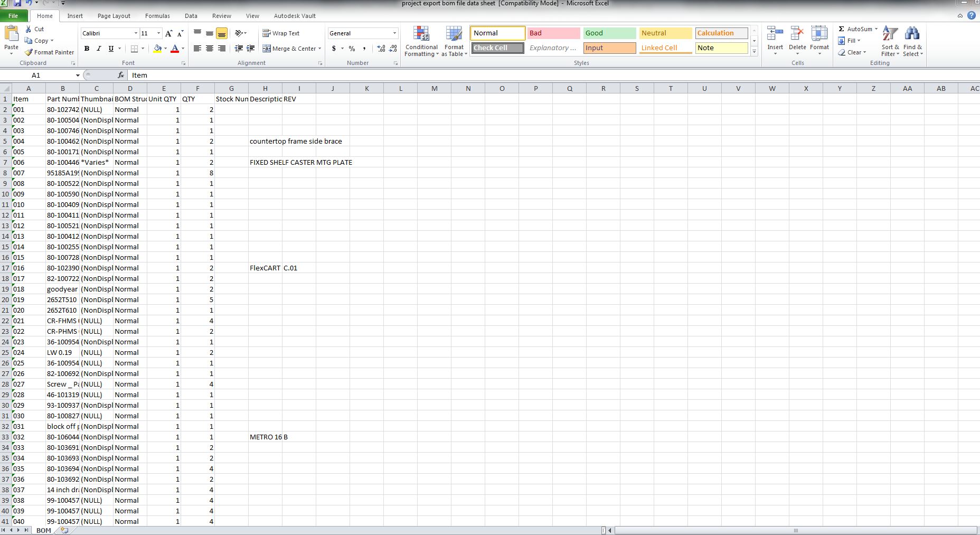
Task: Open Format as Table gallery
Action: click(x=454, y=41)
